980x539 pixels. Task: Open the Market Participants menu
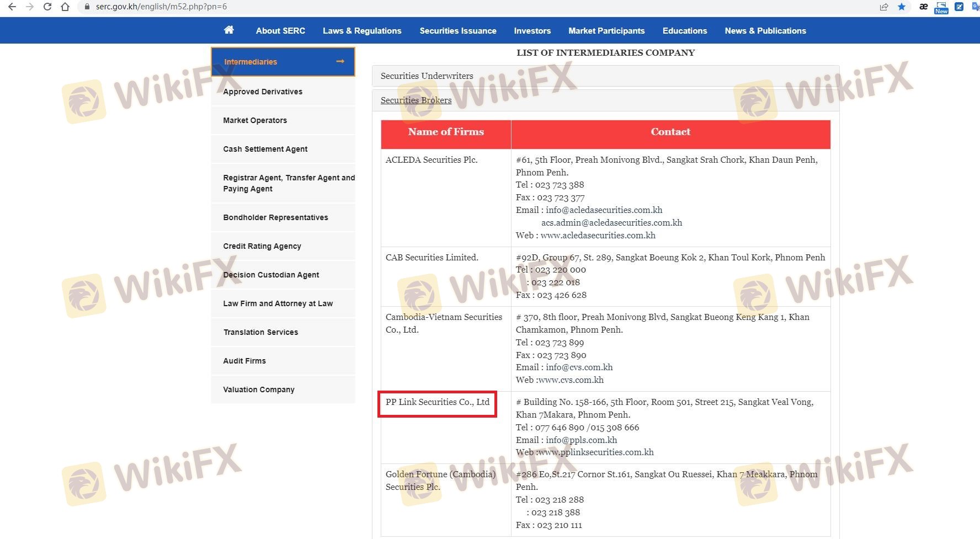click(x=606, y=31)
